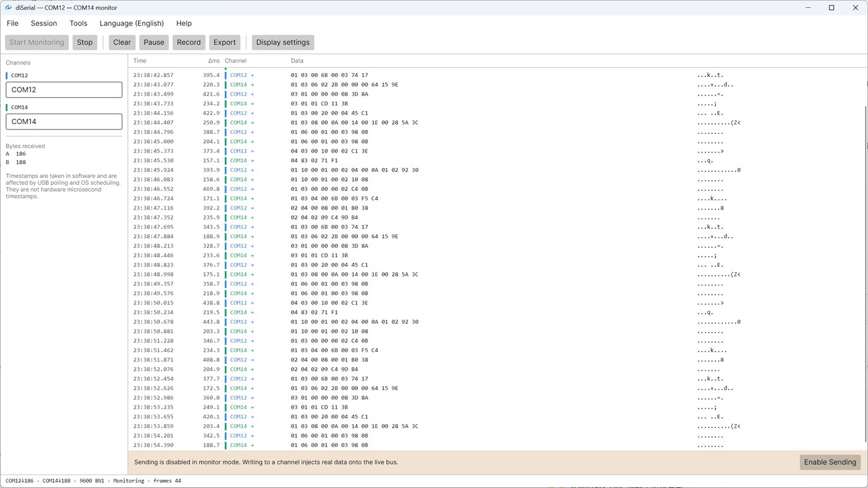Select the COM14 channel input field
868x488 pixels.
coord(64,122)
